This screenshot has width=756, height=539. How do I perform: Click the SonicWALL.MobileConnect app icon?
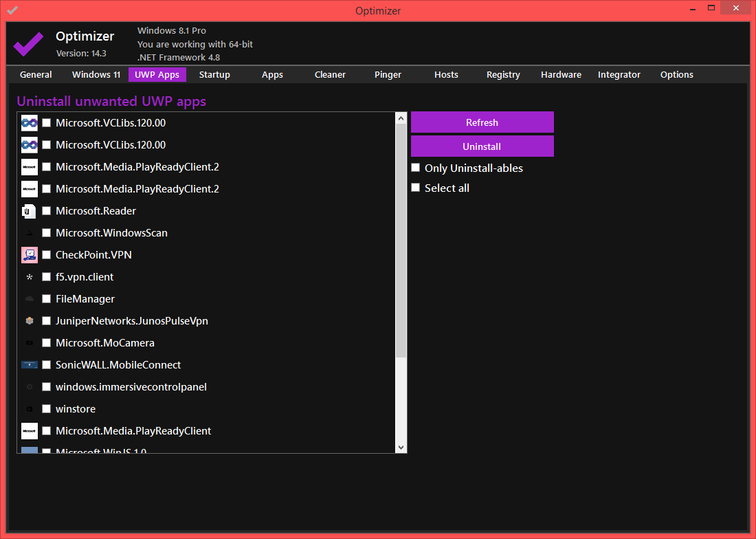pos(29,365)
